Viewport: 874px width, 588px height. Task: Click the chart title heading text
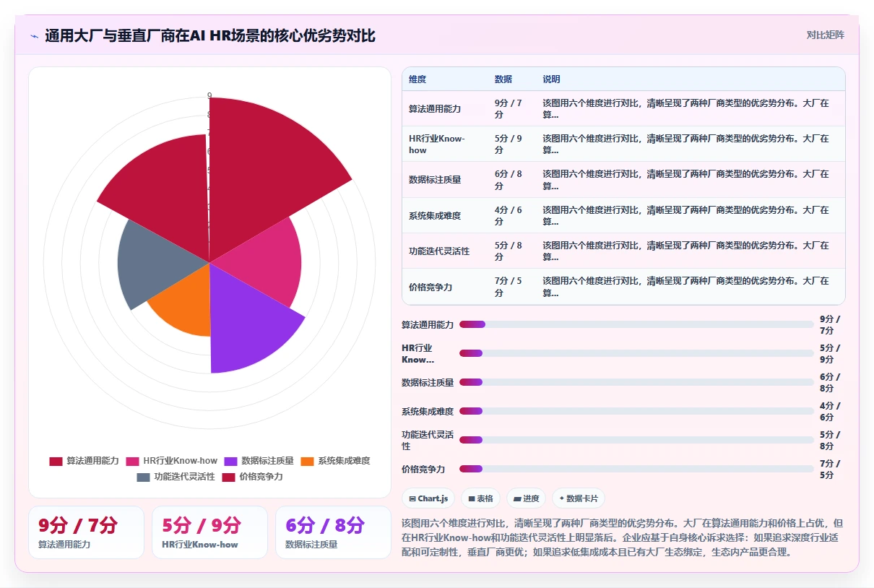click(x=210, y=35)
